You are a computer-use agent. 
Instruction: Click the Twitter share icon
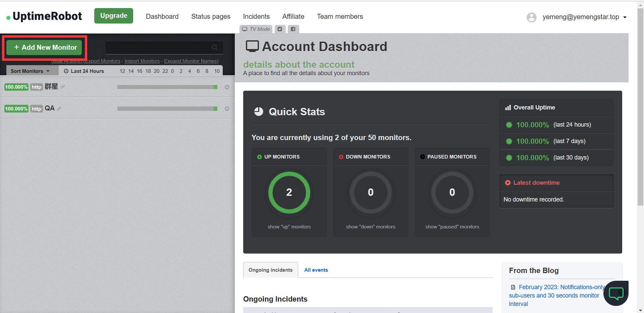pyautogui.click(x=280, y=29)
